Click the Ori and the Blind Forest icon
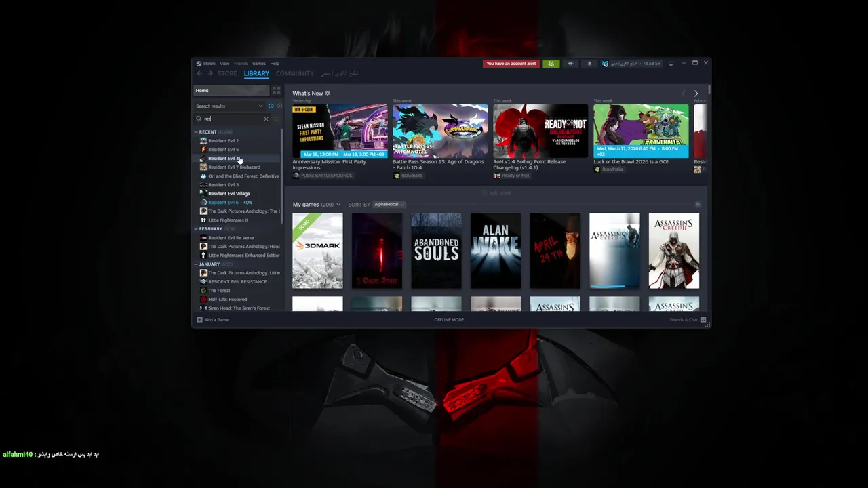868x488 pixels. click(x=203, y=176)
